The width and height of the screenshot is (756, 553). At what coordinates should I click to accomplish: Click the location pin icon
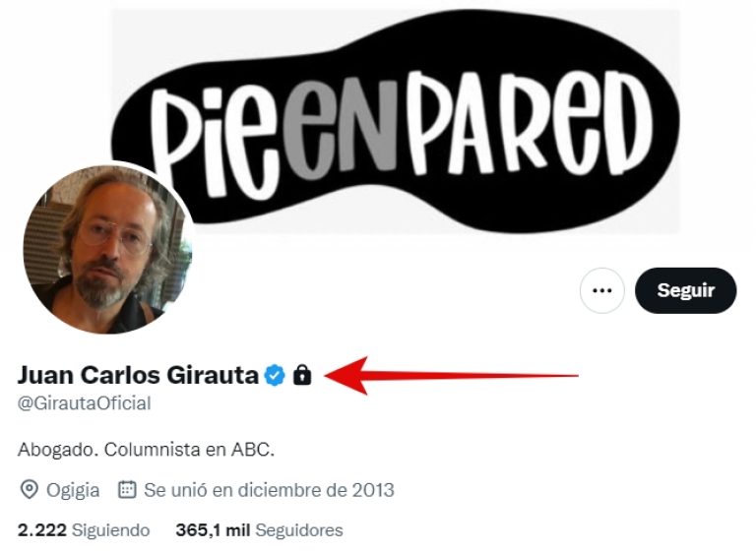pos(29,490)
